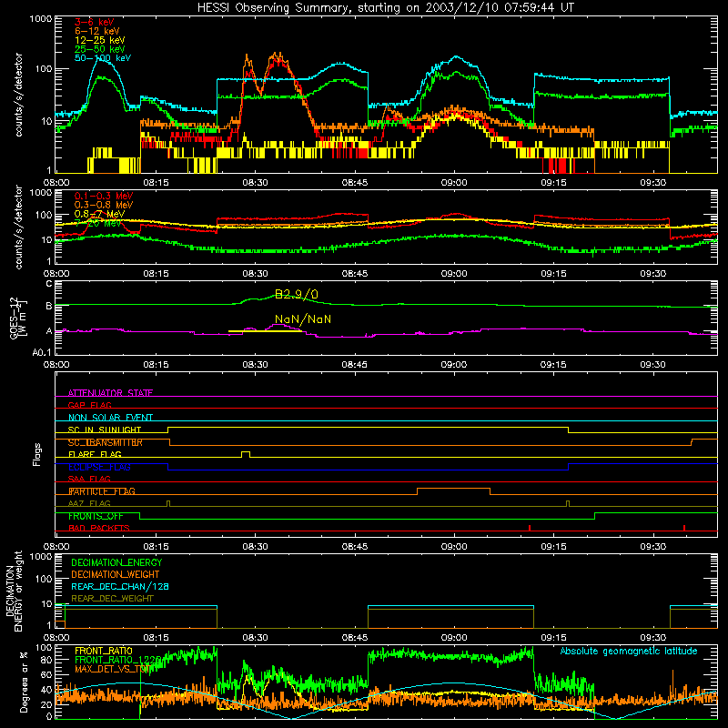Viewport: 728px width, 728px height.
Task: Select the ECLIPSE_FLAG label
Action: pos(99,467)
